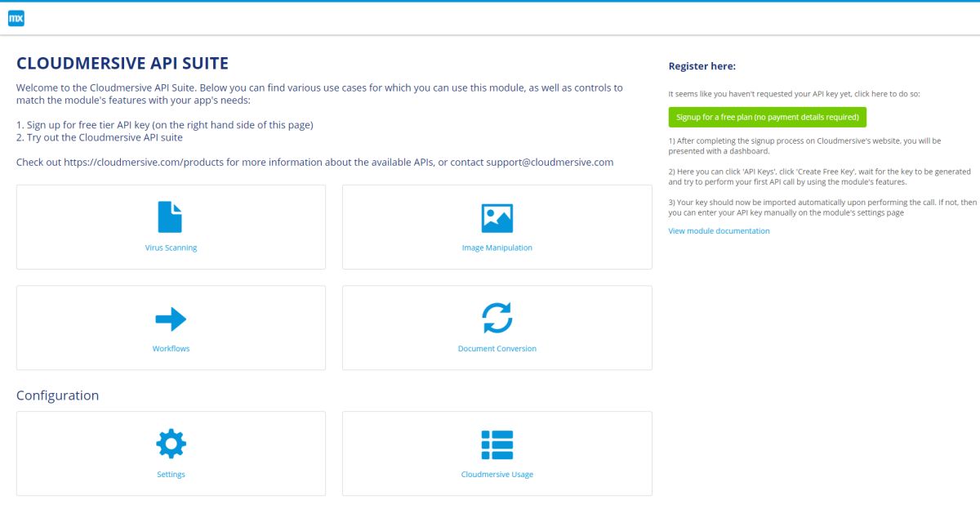Click the Image Manipulation label
Screen dimensions: 980x509
point(497,248)
